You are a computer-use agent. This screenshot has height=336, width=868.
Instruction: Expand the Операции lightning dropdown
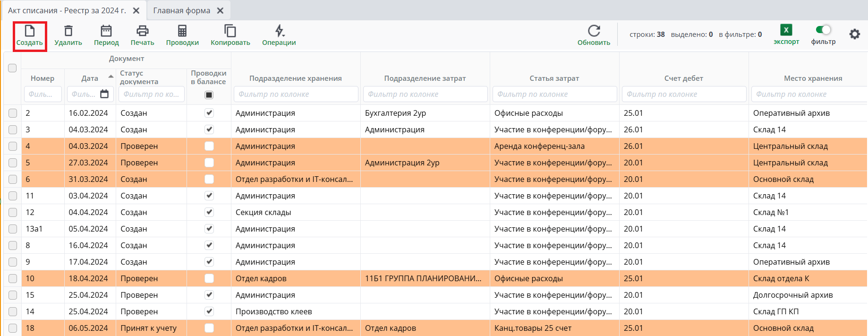(280, 31)
